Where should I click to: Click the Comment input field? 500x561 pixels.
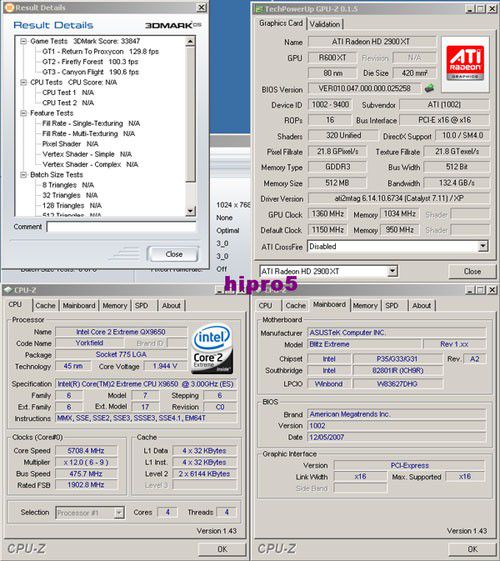(x=121, y=227)
